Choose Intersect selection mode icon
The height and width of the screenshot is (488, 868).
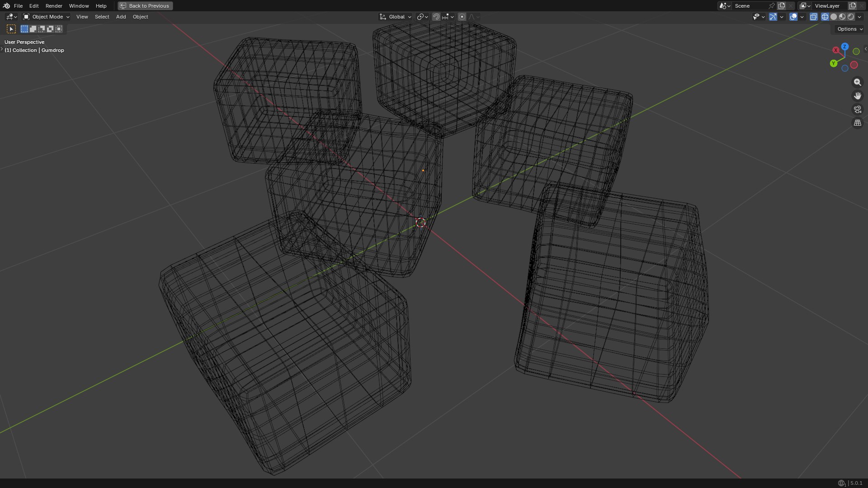pyautogui.click(x=59, y=29)
